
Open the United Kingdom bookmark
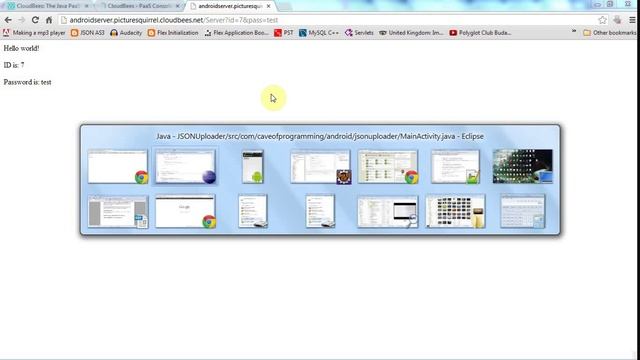click(411, 33)
